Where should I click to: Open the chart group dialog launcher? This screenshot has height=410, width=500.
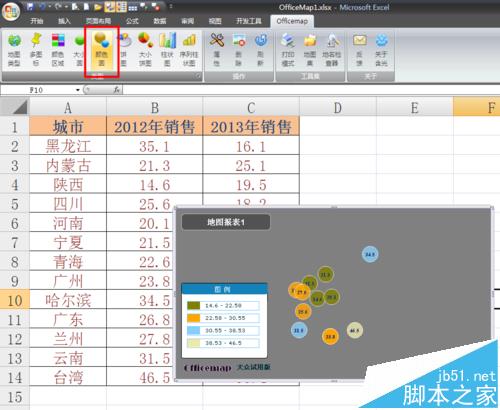pos(198,76)
